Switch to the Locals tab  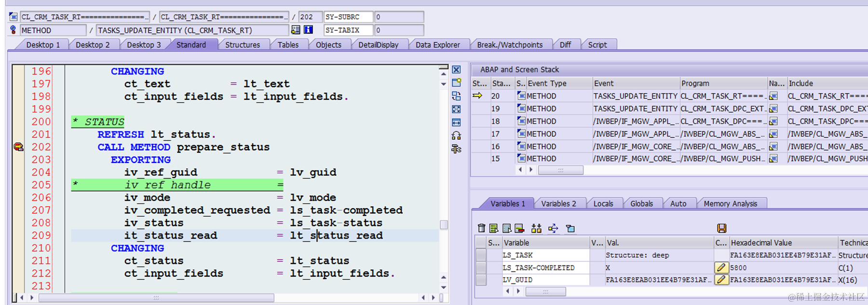603,204
